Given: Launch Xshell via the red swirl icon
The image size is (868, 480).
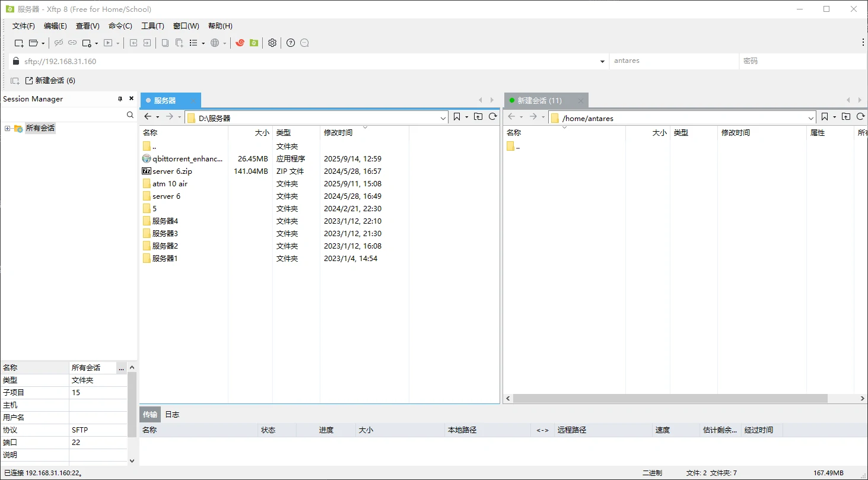Looking at the screenshot, I should 240,43.
